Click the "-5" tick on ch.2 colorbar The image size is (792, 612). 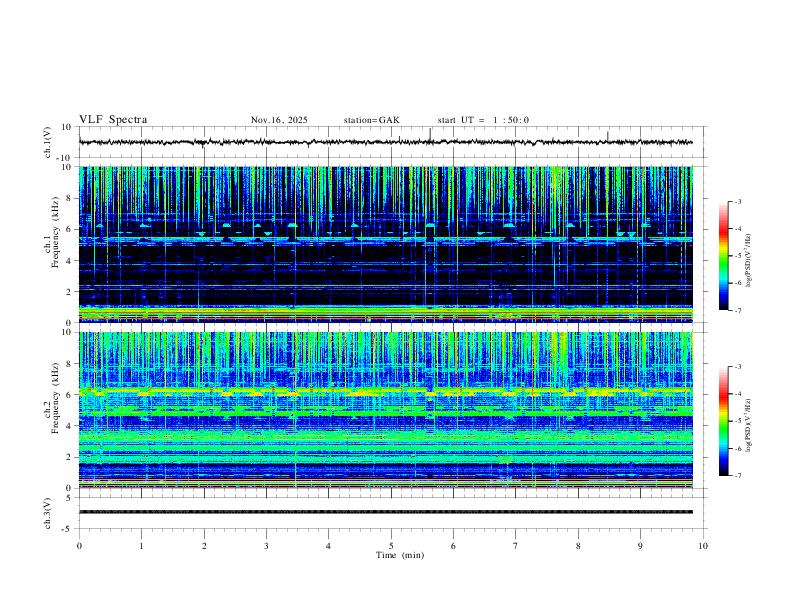pyautogui.click(x=738, y=421)
